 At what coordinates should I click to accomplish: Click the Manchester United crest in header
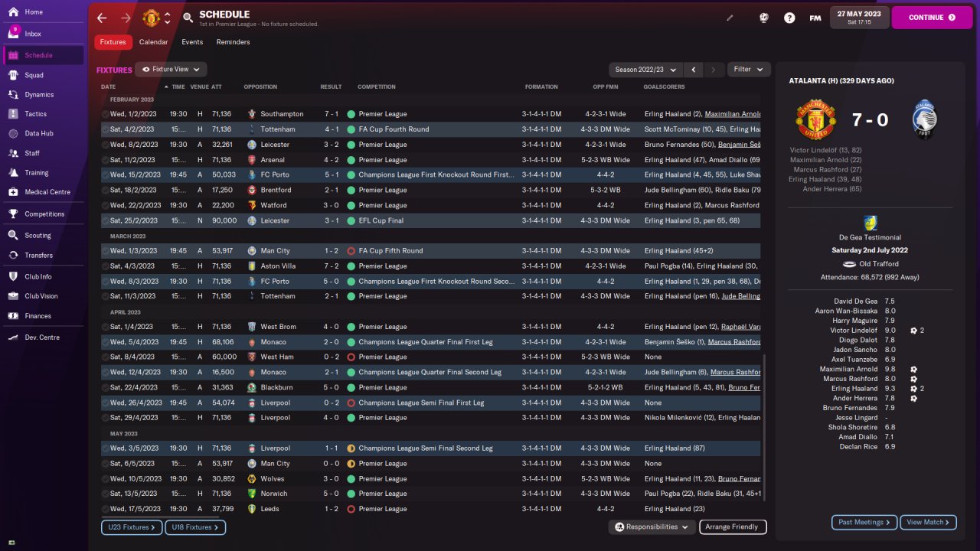[151, 18]
